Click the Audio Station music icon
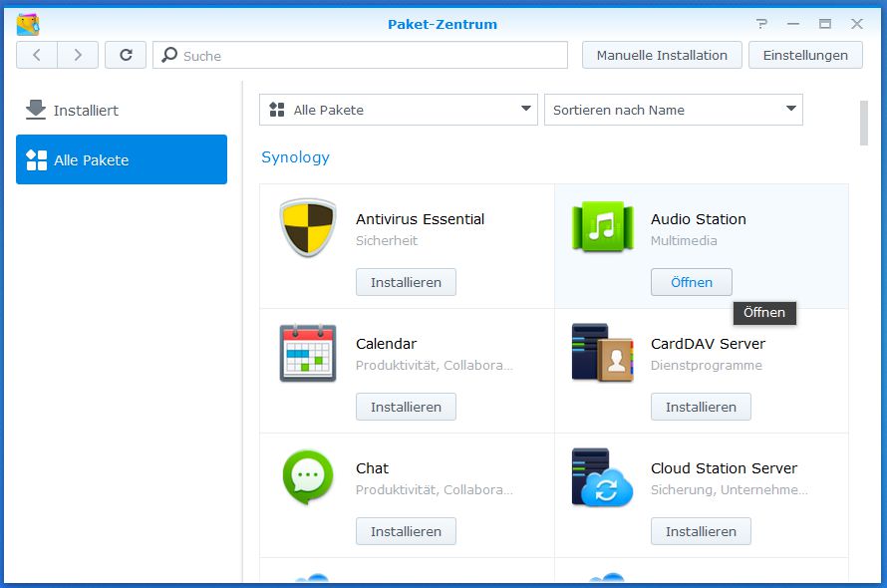 pos(602,226)
